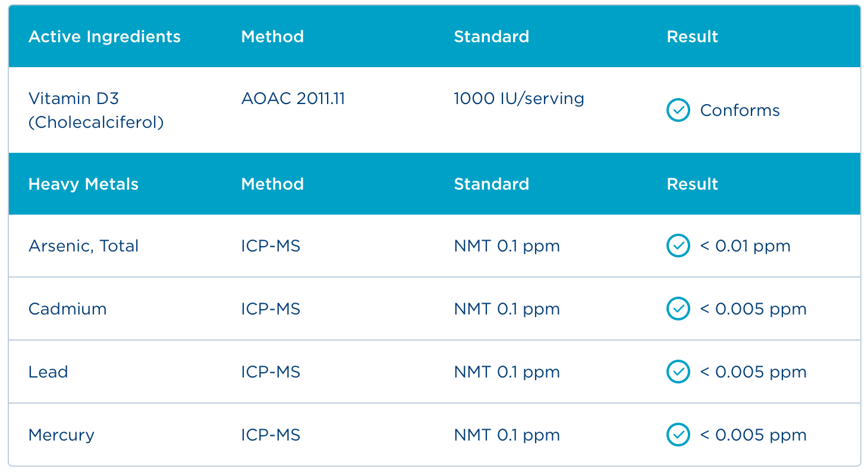The width and height of the screenshot is (868, 475).
Task: Click the Lead row label
Action: pos(48,372)
